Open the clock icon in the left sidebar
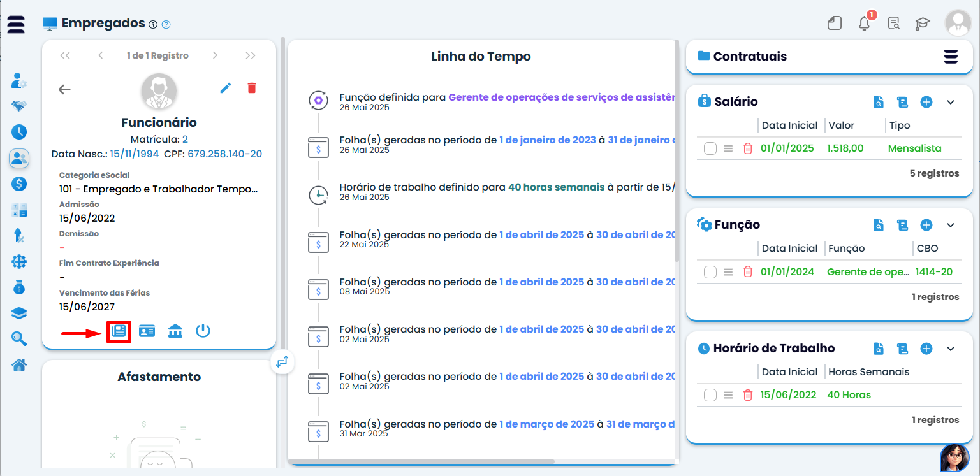This screenshot has height=476, width=980. [x=19, y=132]
